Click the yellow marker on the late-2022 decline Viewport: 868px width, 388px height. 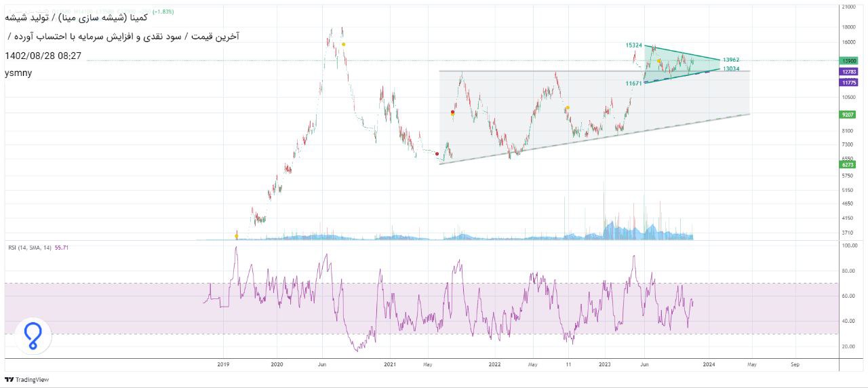click(568, 107)
